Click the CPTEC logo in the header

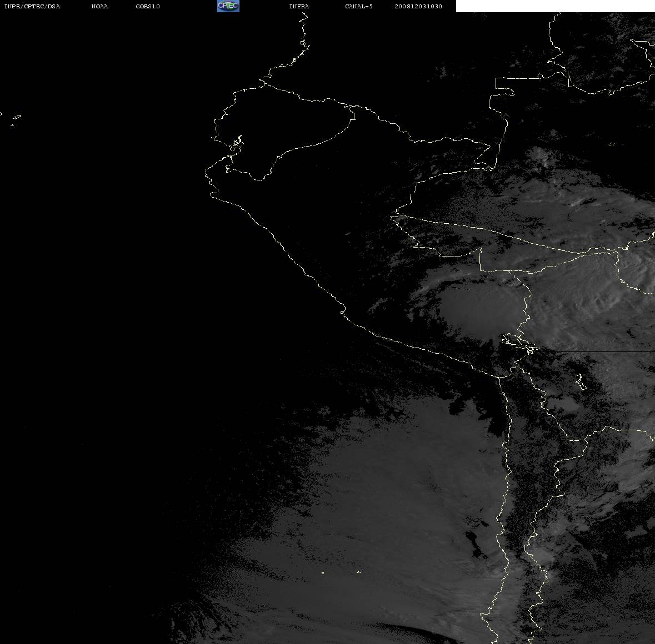click(228, 6)
